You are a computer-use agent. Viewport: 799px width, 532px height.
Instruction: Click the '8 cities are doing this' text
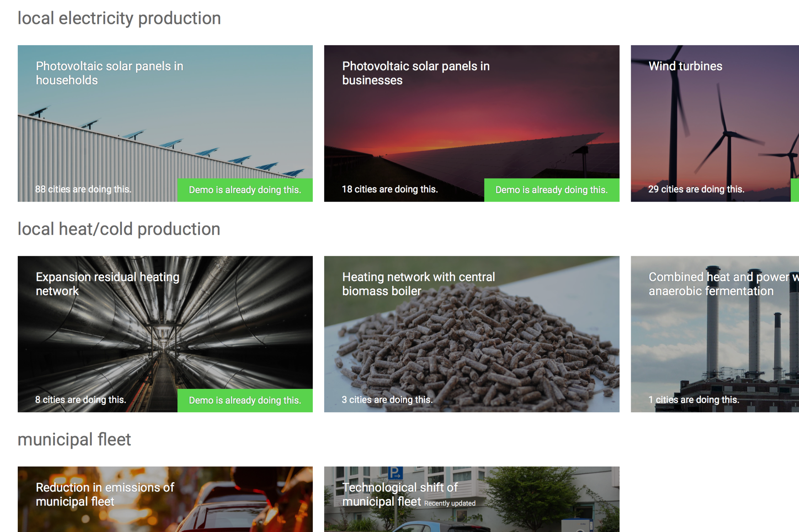81,400
